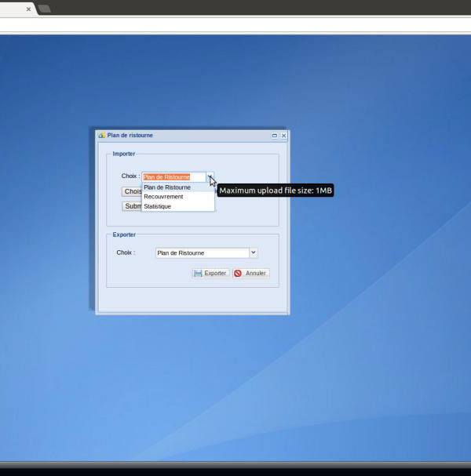This screenshot has height=476, width=471.
Task: Collapse the Importer dropdown using its arrow
Action: (x=210, y=177)
